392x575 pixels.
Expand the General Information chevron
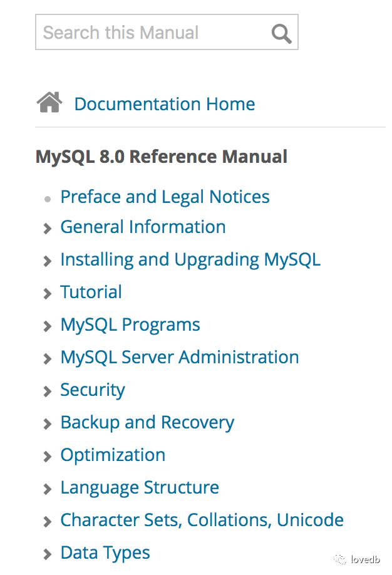[x=48, y=229]
